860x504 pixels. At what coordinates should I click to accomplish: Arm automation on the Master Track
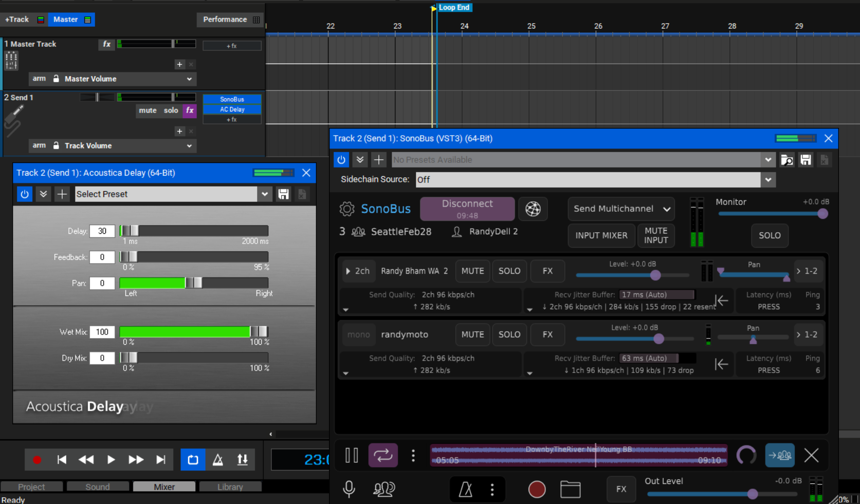pos(39,79)
